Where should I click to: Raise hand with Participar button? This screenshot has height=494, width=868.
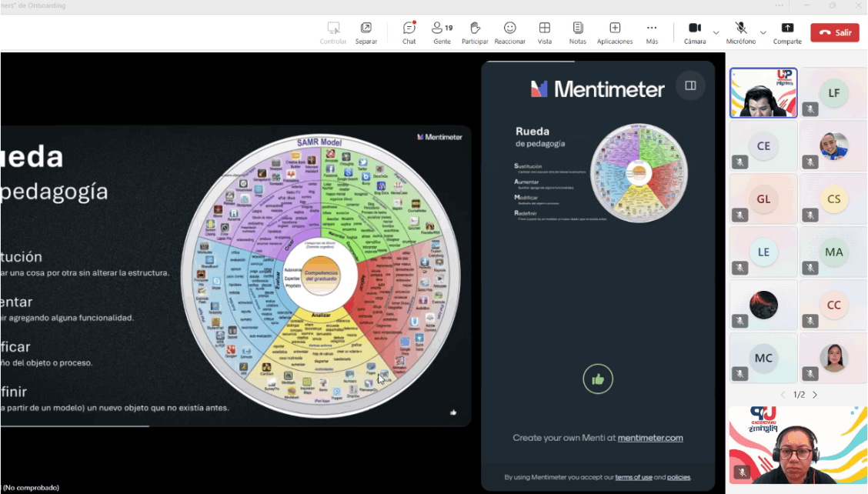click(x=475, y=32)
